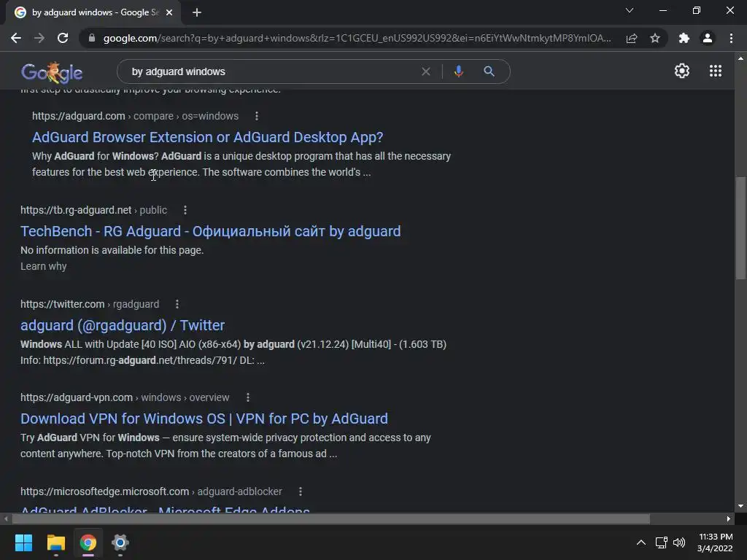This screenshot has height=560, width=747.
Task: Open the 'adguard (@rgadguard) / Twitter' result
Action: (x=123, y=325)
